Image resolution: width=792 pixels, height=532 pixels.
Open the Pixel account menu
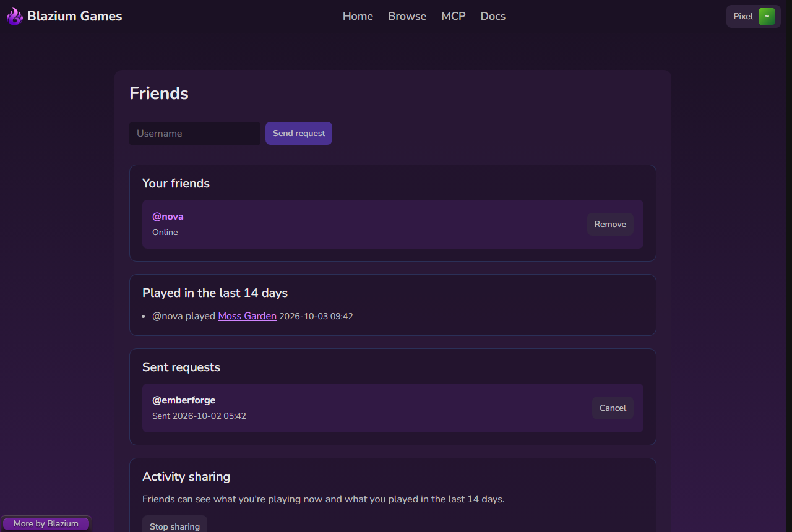754,17
